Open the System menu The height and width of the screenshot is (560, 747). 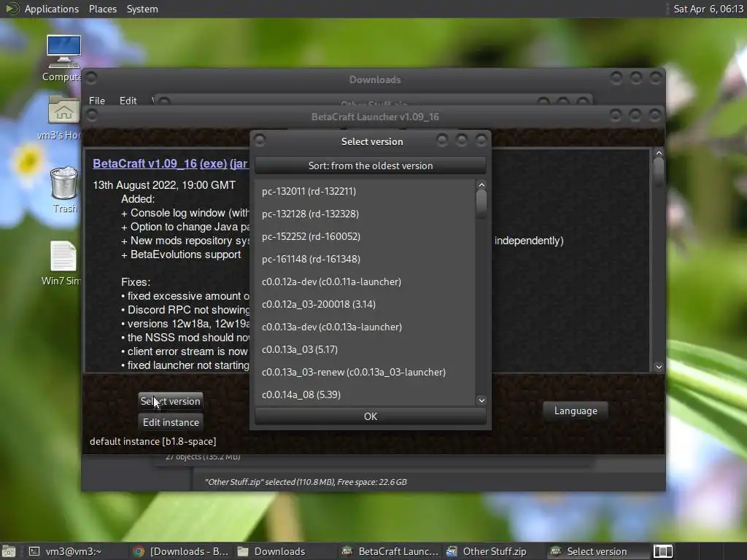click(x=142, y=9)
